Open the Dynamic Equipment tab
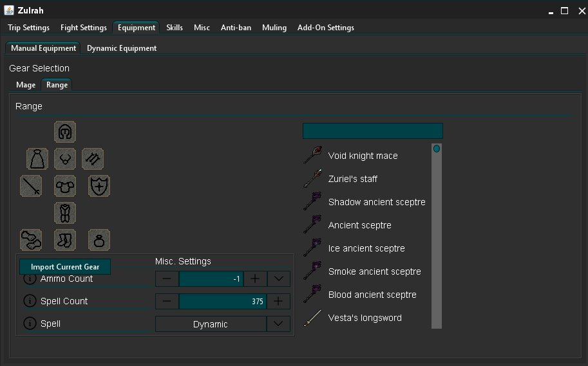 [122, 48]
